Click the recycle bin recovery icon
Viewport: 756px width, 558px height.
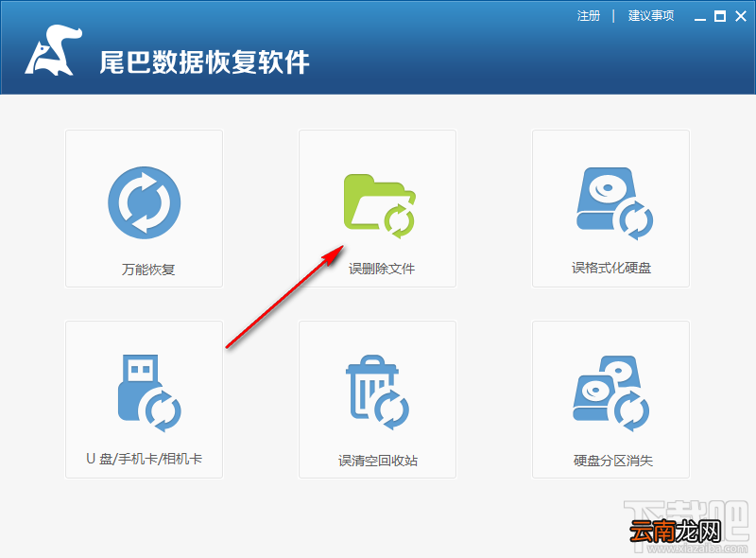(377, 392)
